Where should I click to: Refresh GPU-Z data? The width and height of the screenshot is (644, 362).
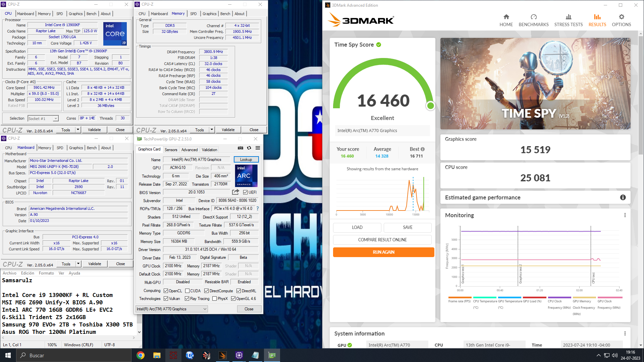tap(249, 148)
